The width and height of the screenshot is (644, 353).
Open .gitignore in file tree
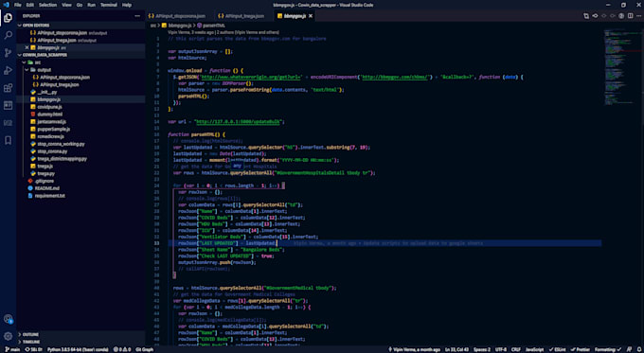(80, 181)
